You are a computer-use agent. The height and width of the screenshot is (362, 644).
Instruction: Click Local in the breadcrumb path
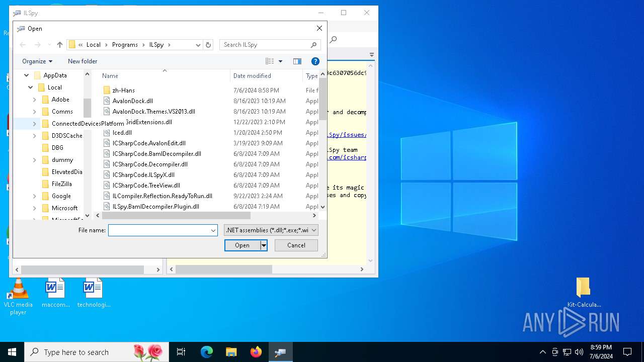tap(94, 45)
